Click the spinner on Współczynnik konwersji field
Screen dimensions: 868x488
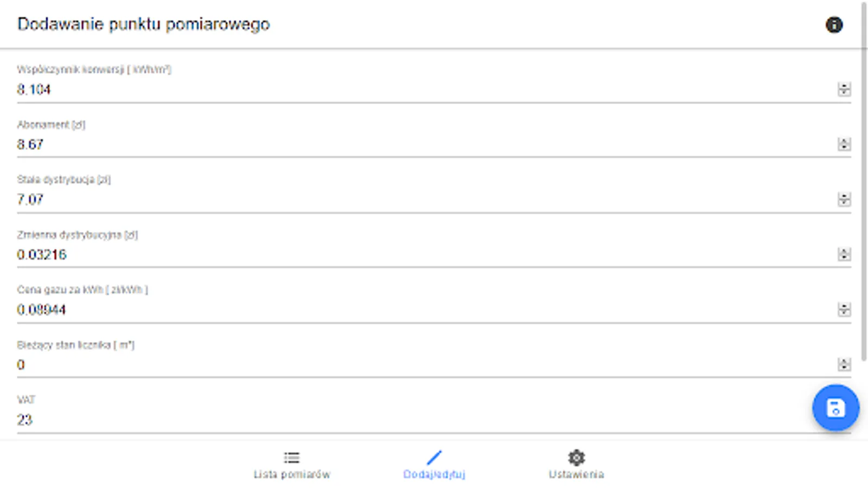click(844, 89)
